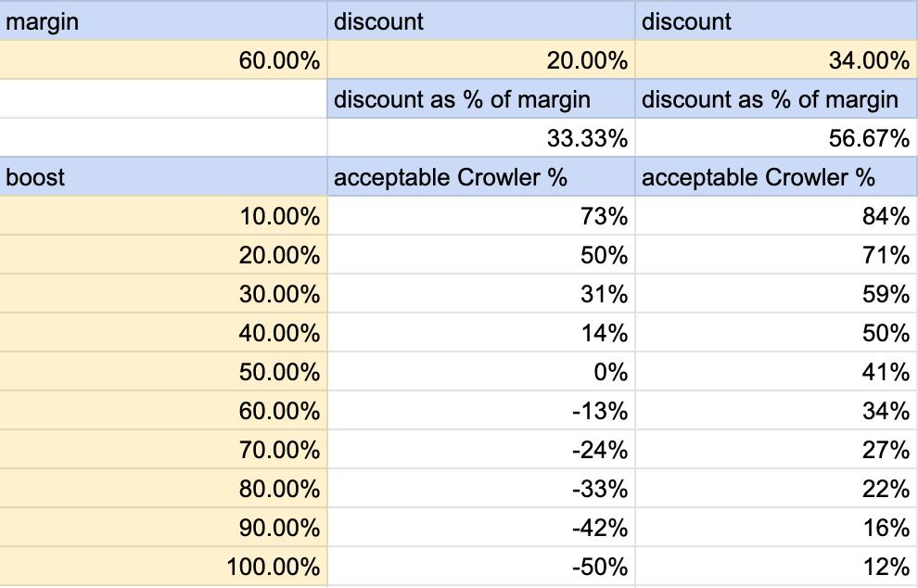
Task: Select the margin value cell 60.00%
Action: [163, 60]
